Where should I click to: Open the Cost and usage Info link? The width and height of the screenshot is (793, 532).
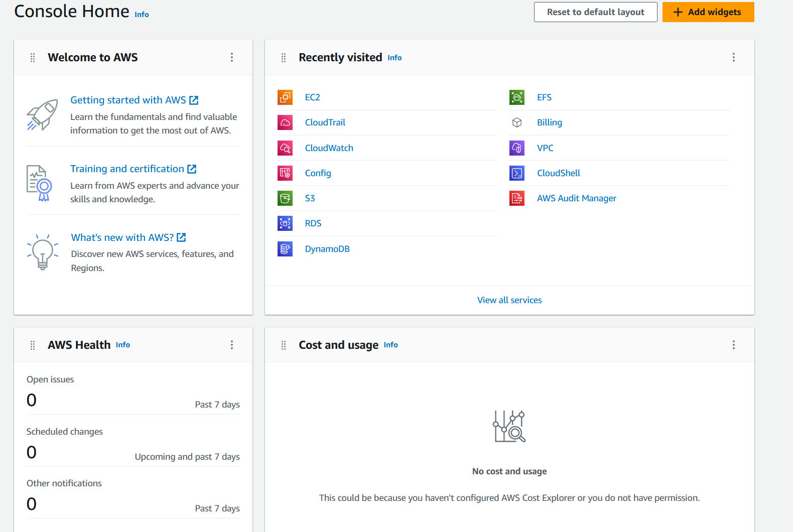tap(391, 345)
